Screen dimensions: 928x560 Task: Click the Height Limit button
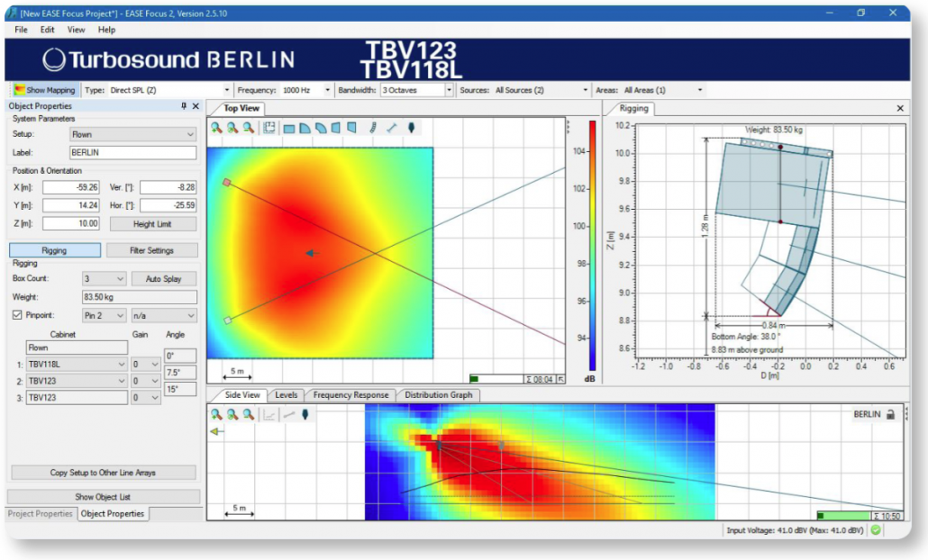coord(152,224)
